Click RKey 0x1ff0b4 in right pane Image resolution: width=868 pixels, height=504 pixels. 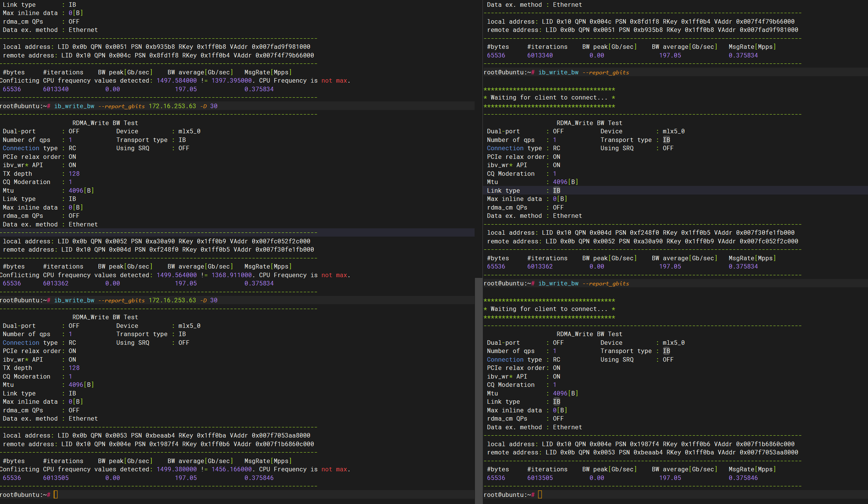point(696,22)
